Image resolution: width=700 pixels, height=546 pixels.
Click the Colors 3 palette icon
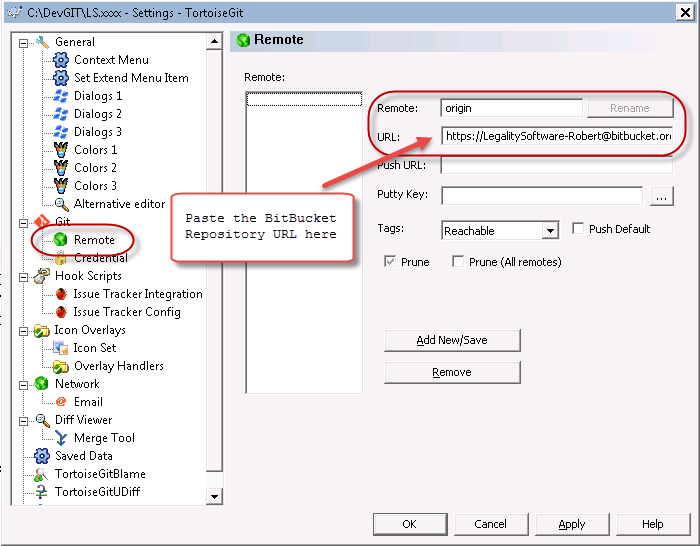tap(61, 185)
